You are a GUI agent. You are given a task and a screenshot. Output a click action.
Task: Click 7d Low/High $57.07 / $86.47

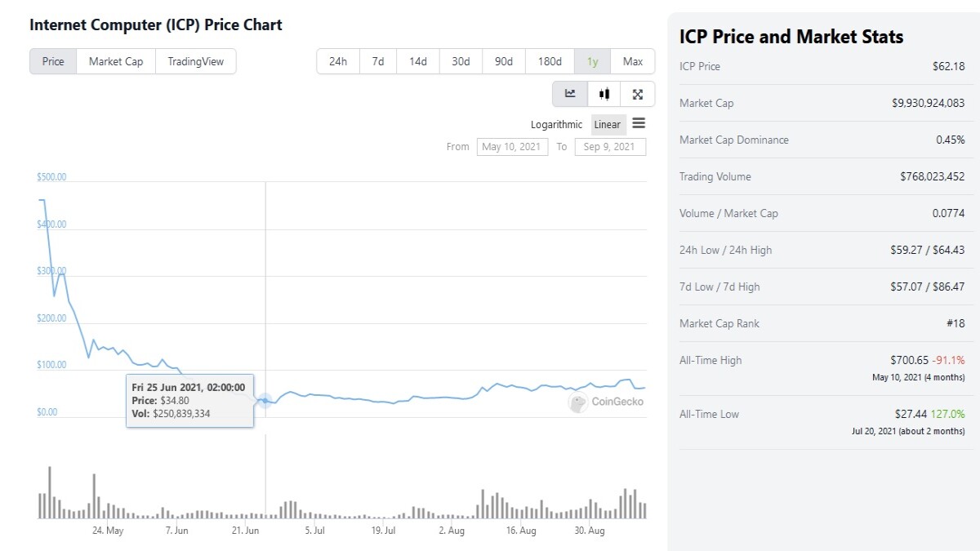[x=928, y=287]
